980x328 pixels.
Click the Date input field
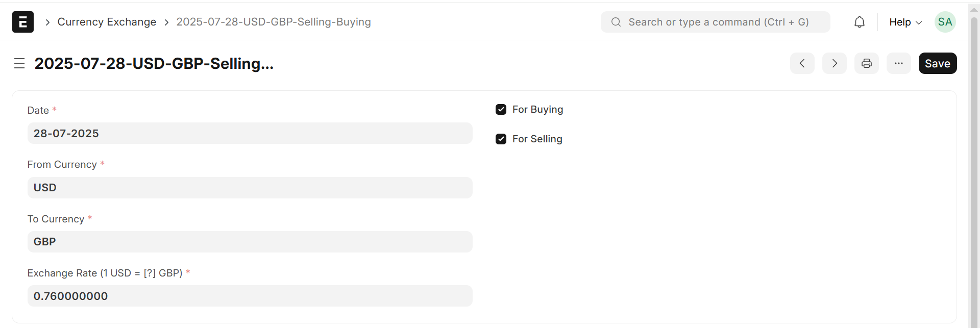250,133
